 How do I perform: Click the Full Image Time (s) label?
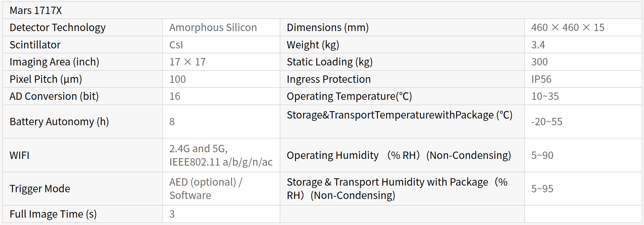(x=53, y=214)
